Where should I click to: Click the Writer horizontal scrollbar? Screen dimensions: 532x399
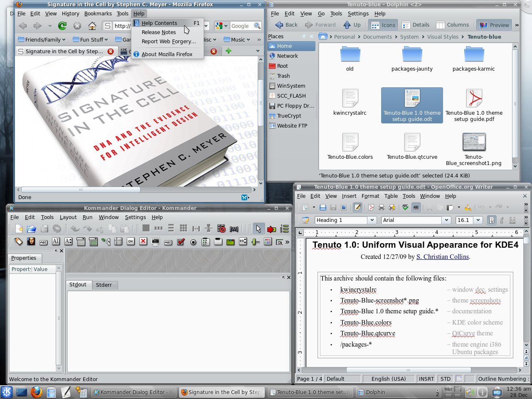point(408,370)
